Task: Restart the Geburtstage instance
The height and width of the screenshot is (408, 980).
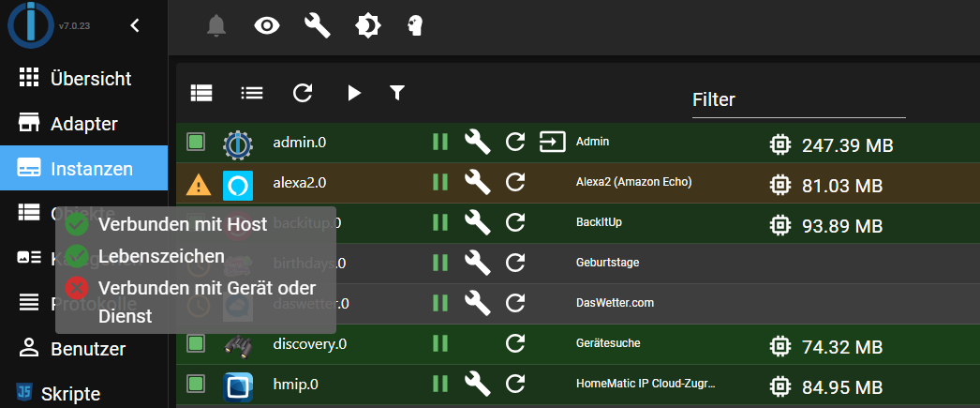Action: [515, 263]
